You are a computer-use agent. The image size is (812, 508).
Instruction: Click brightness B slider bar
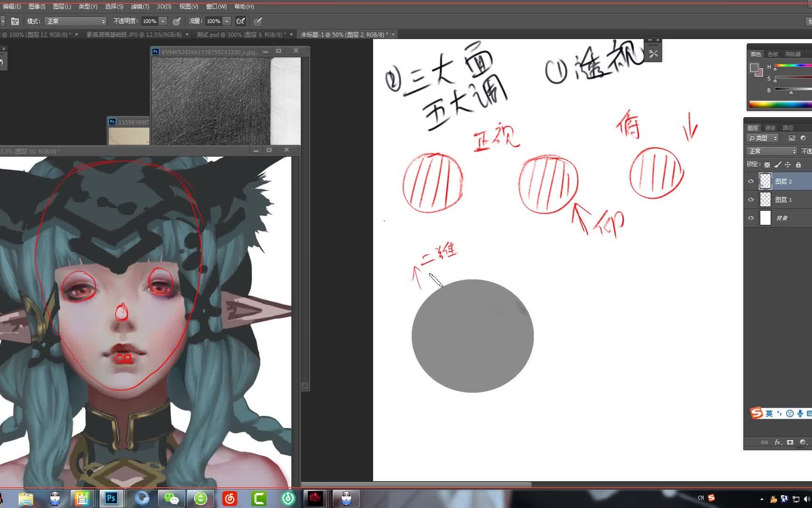pyautogui.click(x=793, y=88)
